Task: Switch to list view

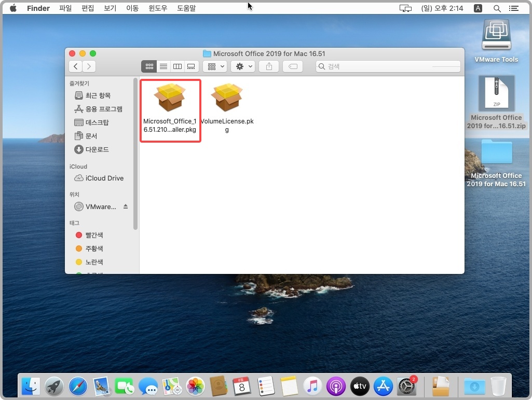Action: [163, 66]
